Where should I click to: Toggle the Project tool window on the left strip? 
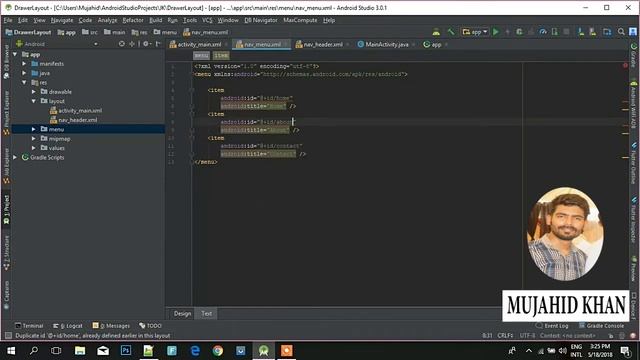pyautogui.click(x=6, y=209)
